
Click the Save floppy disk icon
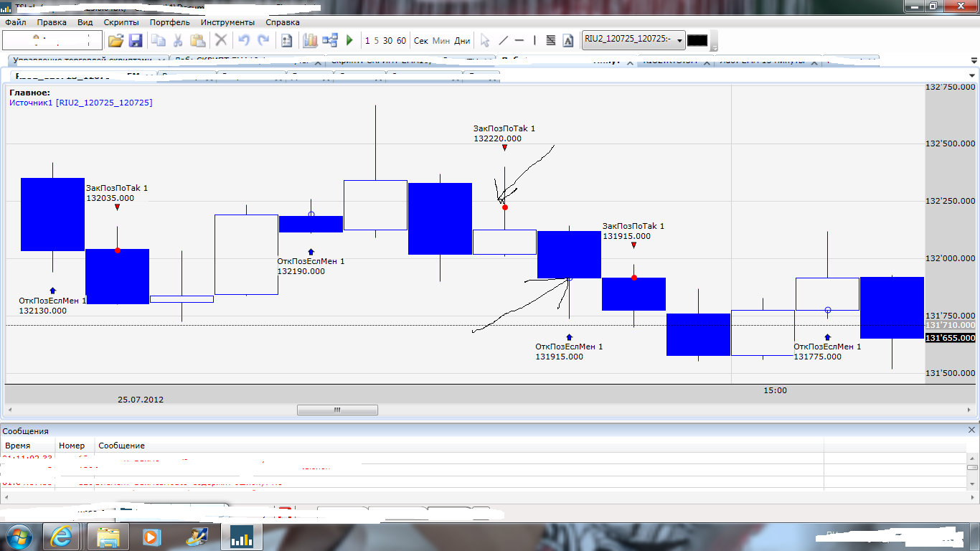tap(135, 40)
